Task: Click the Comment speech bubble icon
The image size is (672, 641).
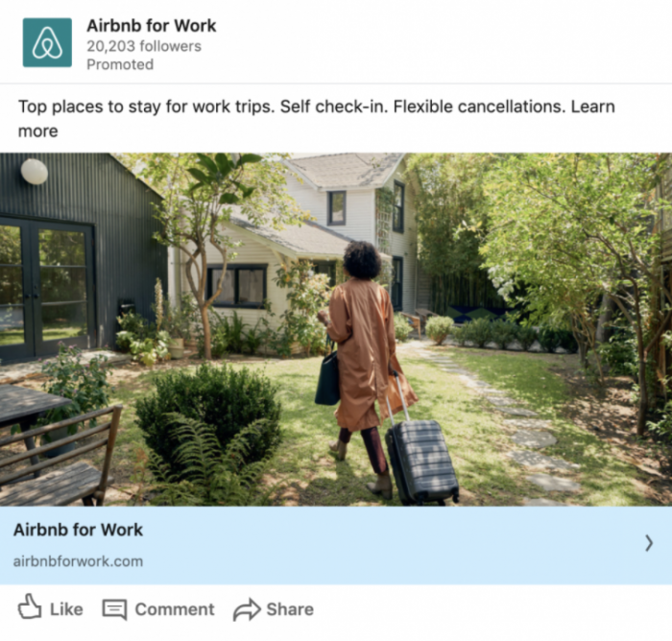Action: [114, 609]
